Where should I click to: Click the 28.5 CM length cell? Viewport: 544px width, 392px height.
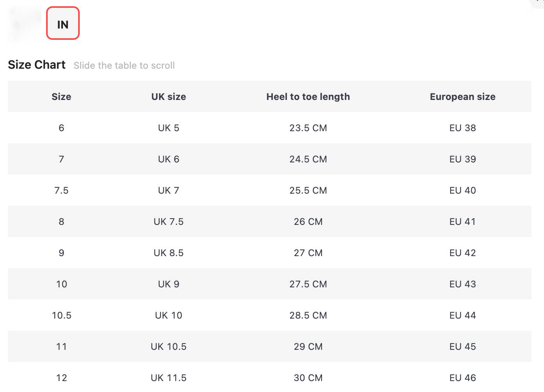pos(308,315)
